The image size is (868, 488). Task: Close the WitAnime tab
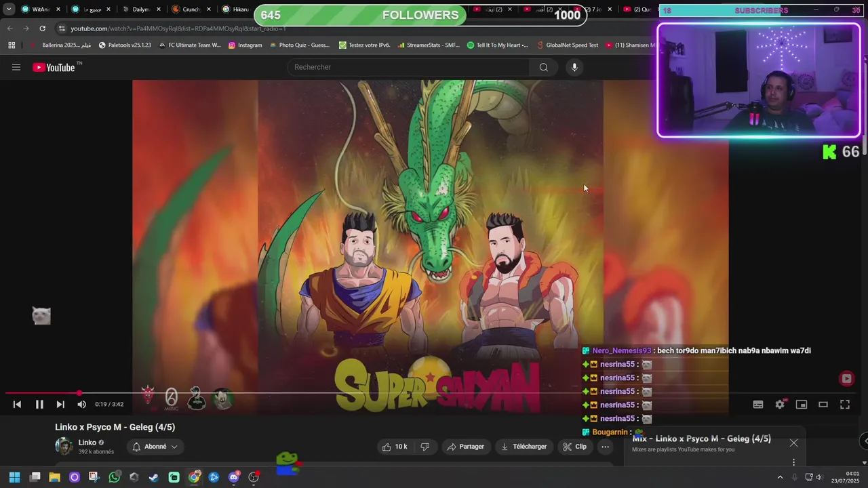58,9
